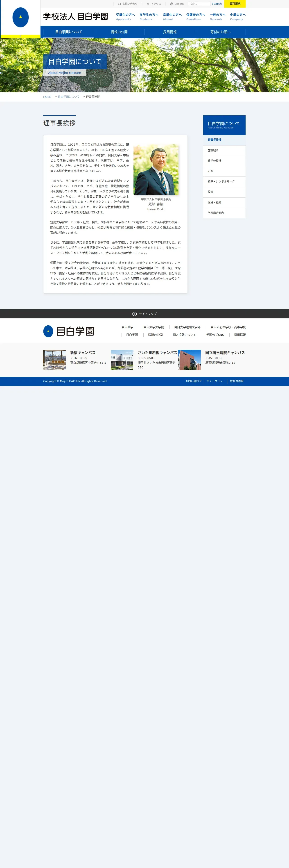
Task: Select the 情報の公開 navigation tab
Action: [x=119, y=32]
